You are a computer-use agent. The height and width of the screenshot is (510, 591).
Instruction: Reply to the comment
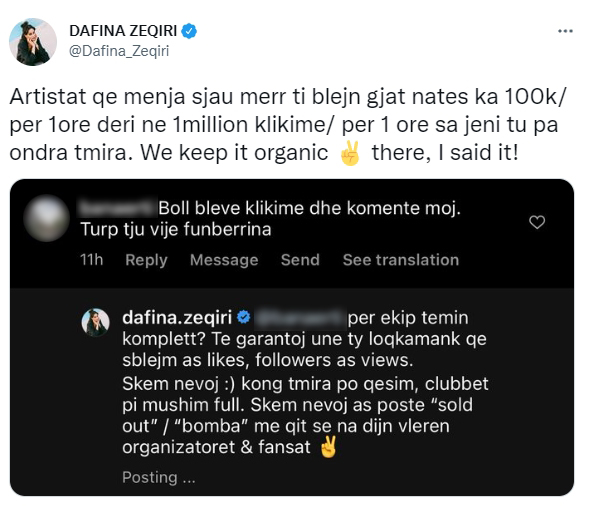(146, 260)
